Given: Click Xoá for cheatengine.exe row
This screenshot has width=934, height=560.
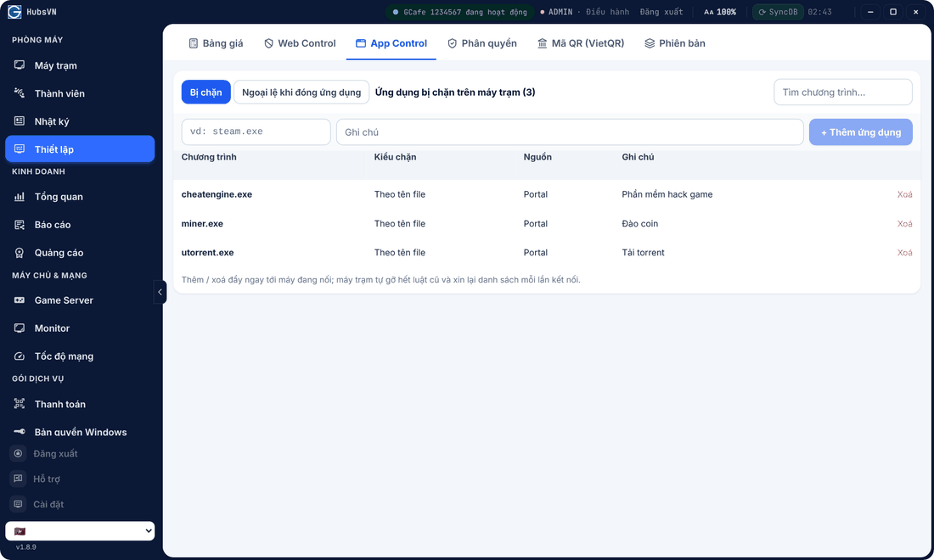Looking at the screenshot, I should 904,194.
